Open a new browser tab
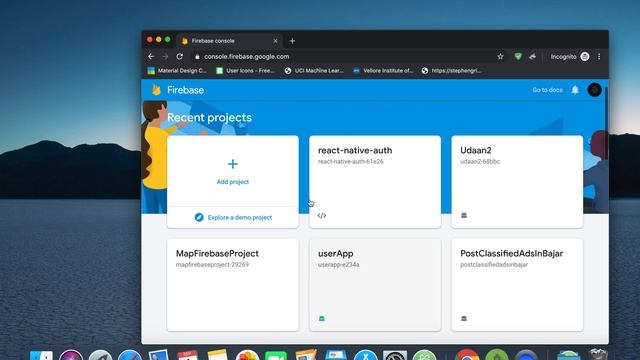Screen dimensions: 640x360 [292, 41]
